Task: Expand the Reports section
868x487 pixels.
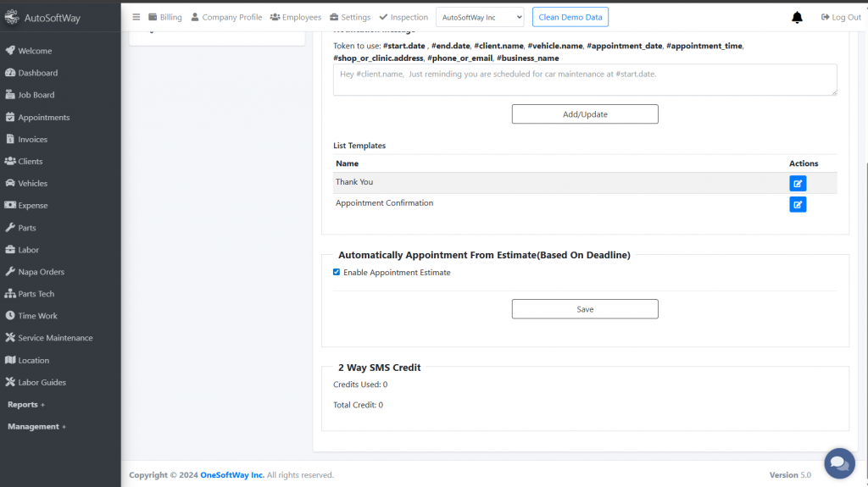Action: pyautogui.click(x=26, y=404)
